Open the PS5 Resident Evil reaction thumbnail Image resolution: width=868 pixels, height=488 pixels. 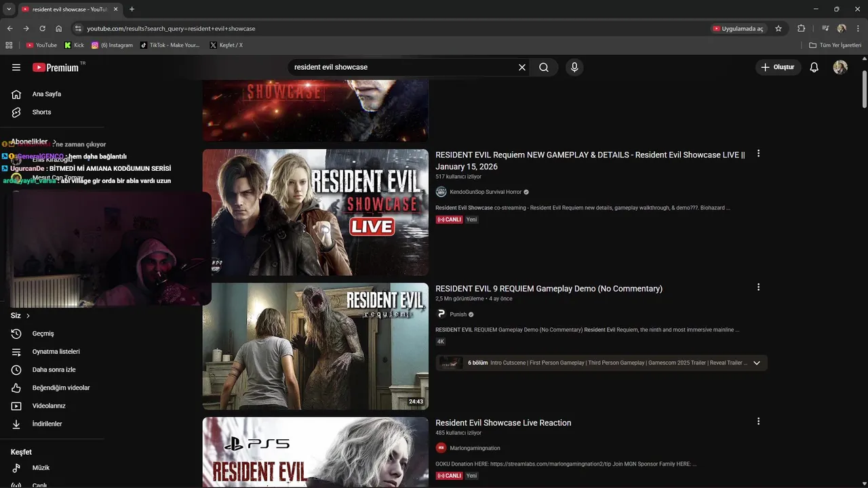coord(315,452)
